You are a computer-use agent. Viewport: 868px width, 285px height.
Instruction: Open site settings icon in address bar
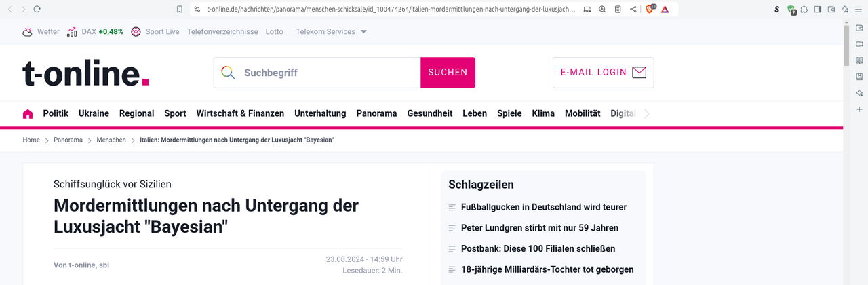(197, 9)
